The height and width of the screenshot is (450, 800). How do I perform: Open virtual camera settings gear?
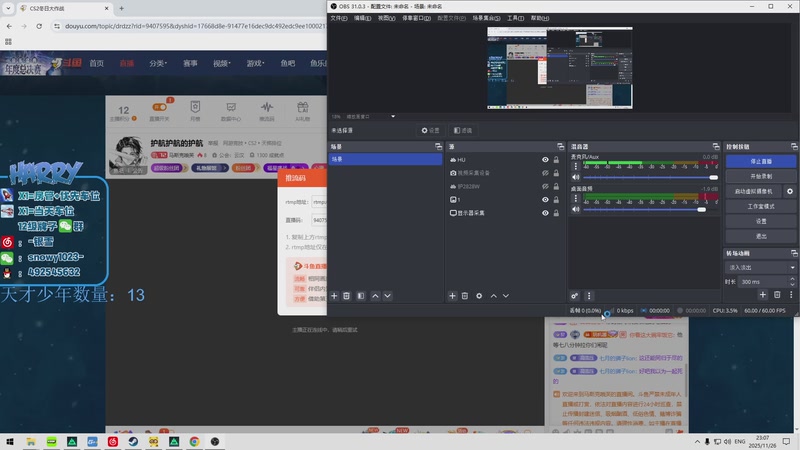pos(790,191)
